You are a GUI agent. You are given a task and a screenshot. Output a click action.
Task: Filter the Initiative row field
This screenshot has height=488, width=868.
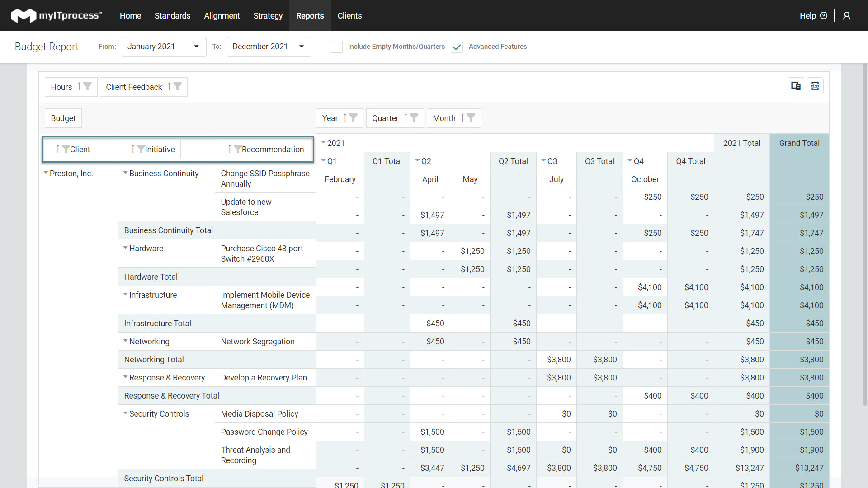coord(141,149)
